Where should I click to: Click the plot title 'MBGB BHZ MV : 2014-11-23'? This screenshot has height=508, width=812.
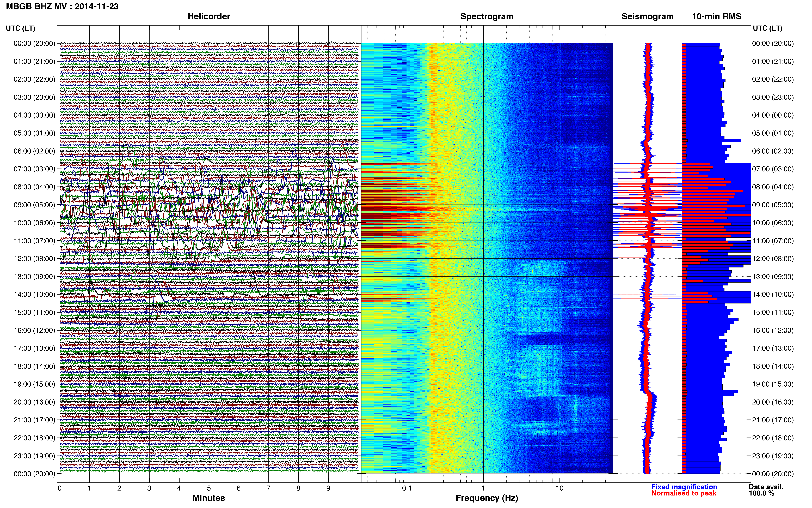[62, 6]
